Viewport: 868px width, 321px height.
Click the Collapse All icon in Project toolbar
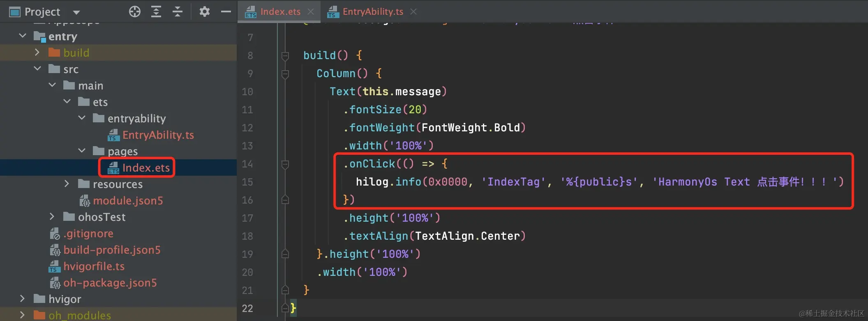[178, 11]
